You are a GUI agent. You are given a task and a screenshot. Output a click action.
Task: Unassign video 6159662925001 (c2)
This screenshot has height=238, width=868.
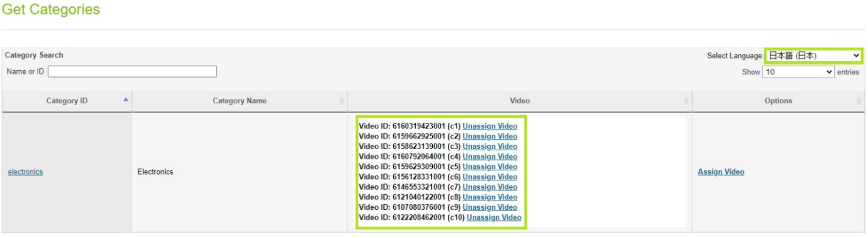pos(490,136)
